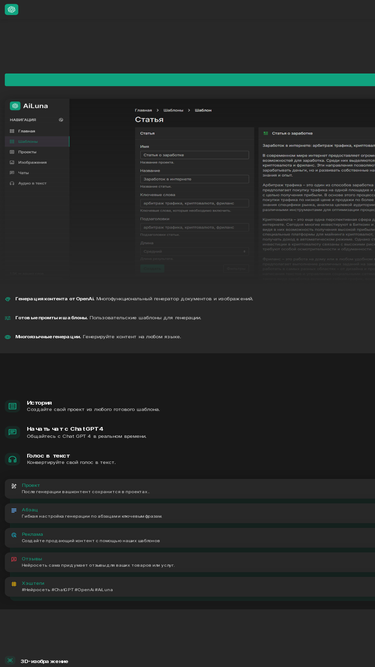The width and height of the screenshot is (375, 667).
Task: Click the wide green button bar
Action: 190,80
